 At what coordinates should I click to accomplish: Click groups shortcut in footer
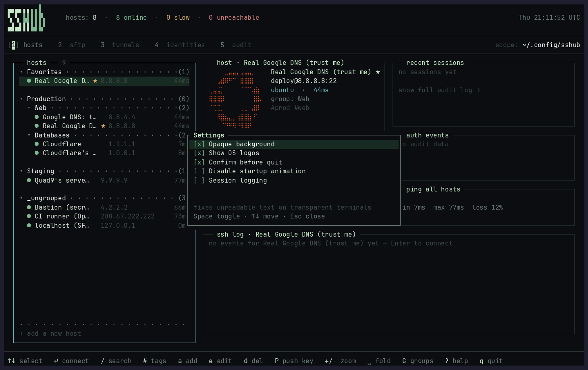pos(418,361)
